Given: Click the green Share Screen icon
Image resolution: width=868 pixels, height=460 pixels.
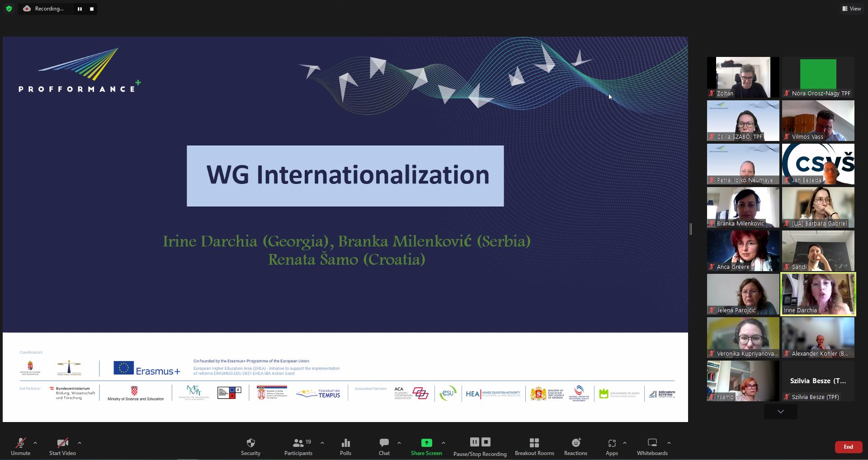Looking at the screenshot, I should click(426, 443).
